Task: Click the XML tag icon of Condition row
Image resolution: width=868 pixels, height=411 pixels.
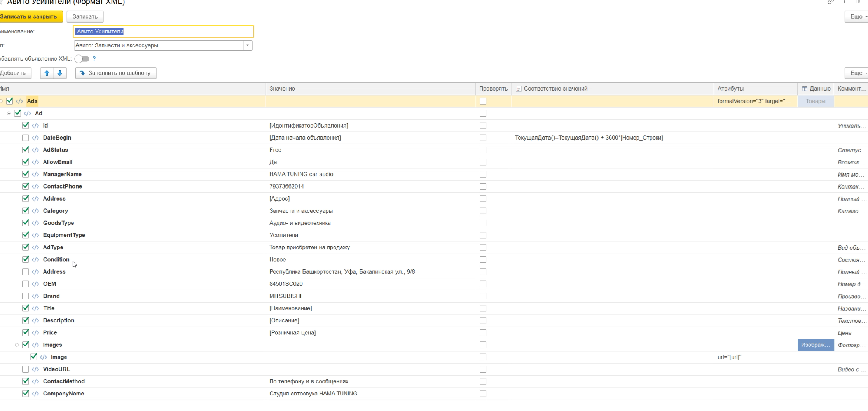Action: [35, 259]
